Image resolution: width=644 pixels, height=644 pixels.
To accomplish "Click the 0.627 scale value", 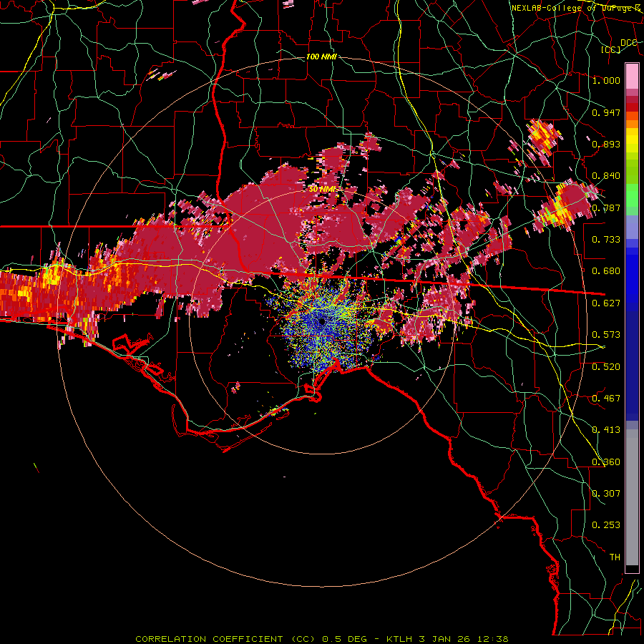I will pos(606,303).
